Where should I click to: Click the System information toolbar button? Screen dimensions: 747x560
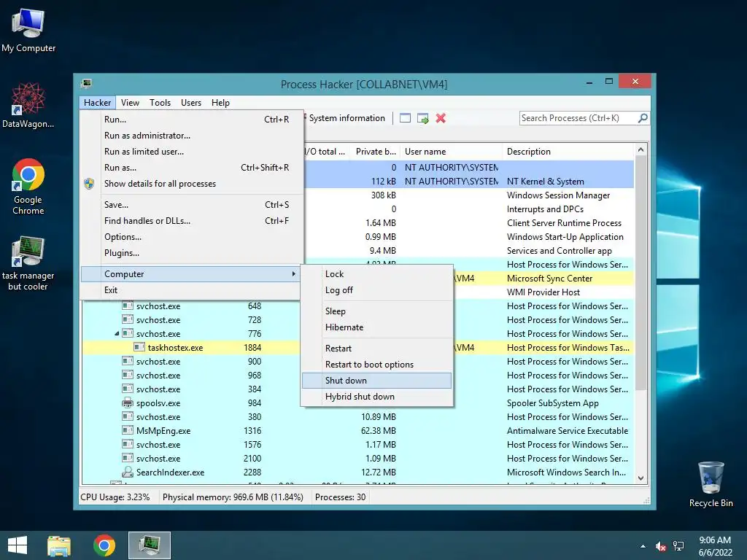tap(347, 118)
